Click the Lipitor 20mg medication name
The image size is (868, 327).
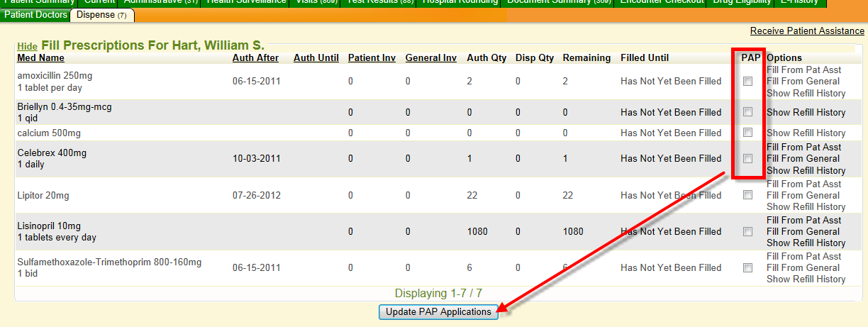(x=43, y=196)
